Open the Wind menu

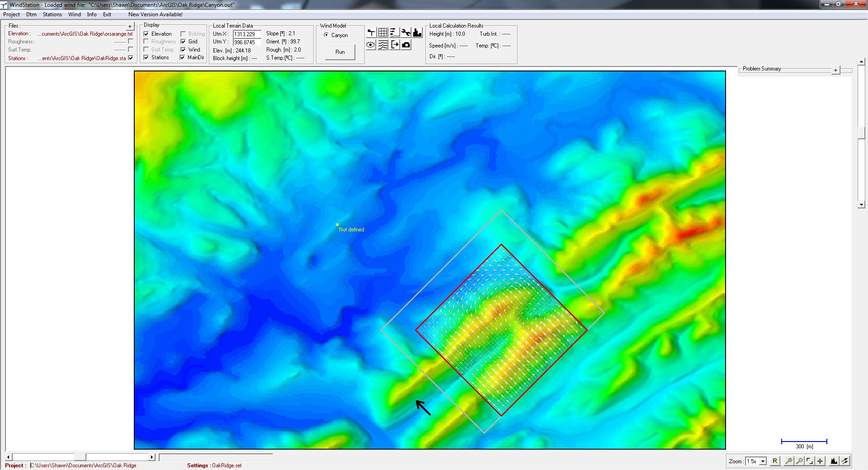75,14
